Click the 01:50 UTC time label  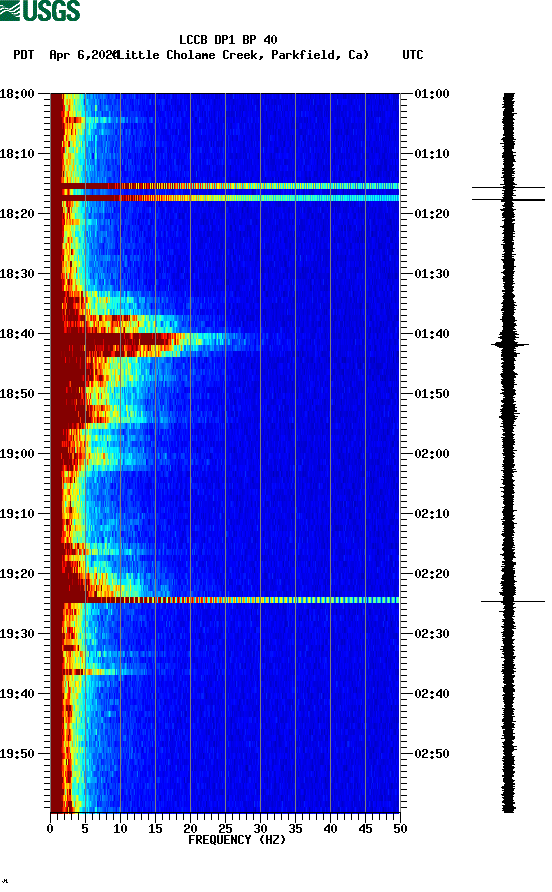432,394
